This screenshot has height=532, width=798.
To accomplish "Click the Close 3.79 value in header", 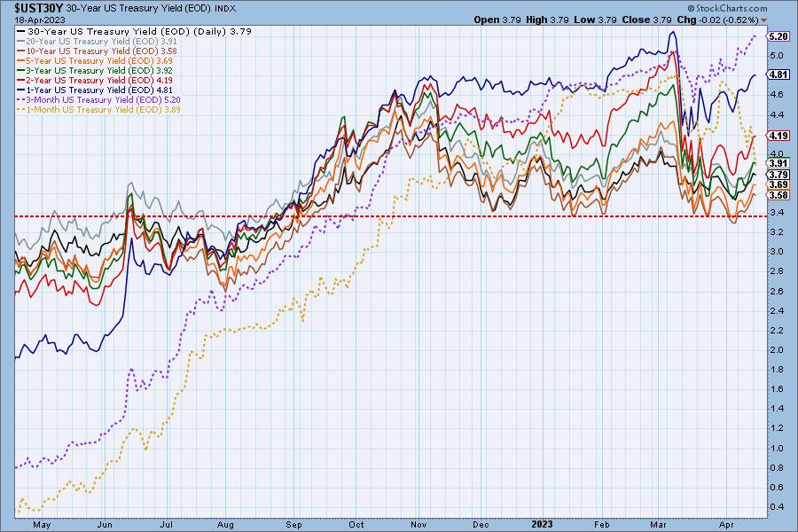I will tap(647, 20).
